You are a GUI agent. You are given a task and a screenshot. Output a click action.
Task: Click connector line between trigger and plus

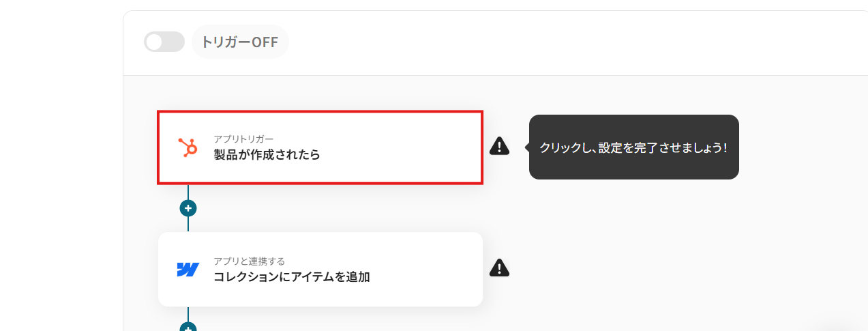[188, 192]
